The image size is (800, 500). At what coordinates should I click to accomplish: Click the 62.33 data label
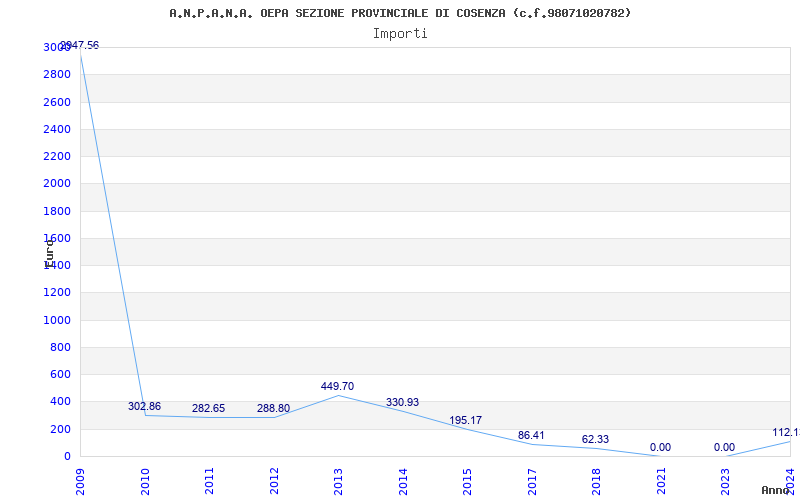tap(595, 439)
